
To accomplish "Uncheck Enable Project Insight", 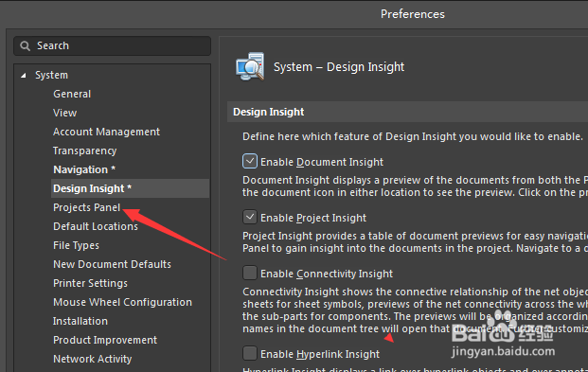I will click(x=250, y=217).
